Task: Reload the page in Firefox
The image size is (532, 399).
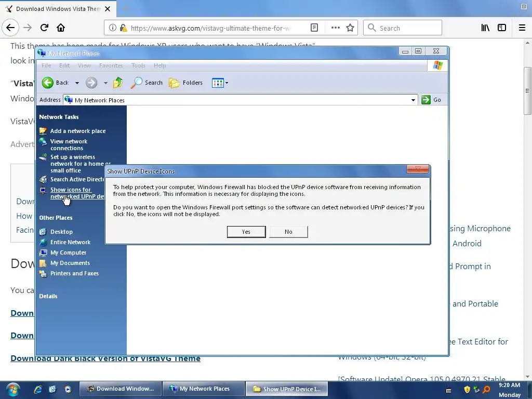Action: 45,28
